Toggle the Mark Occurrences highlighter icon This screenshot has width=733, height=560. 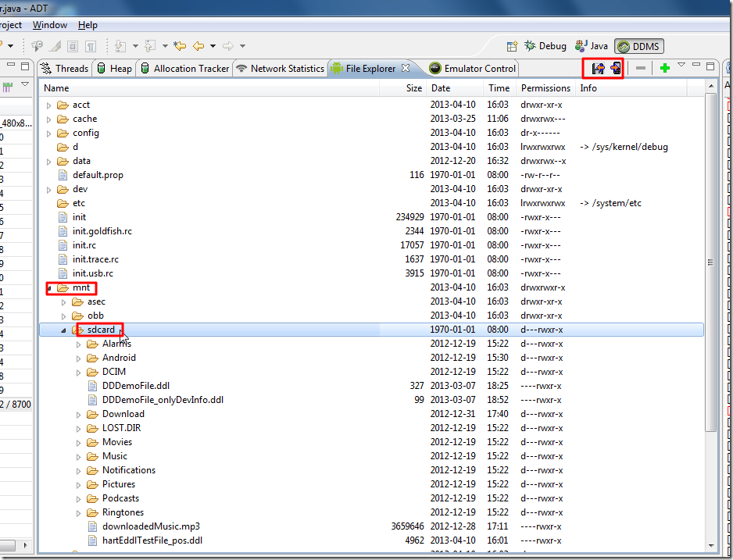click(x=55, y=46)
